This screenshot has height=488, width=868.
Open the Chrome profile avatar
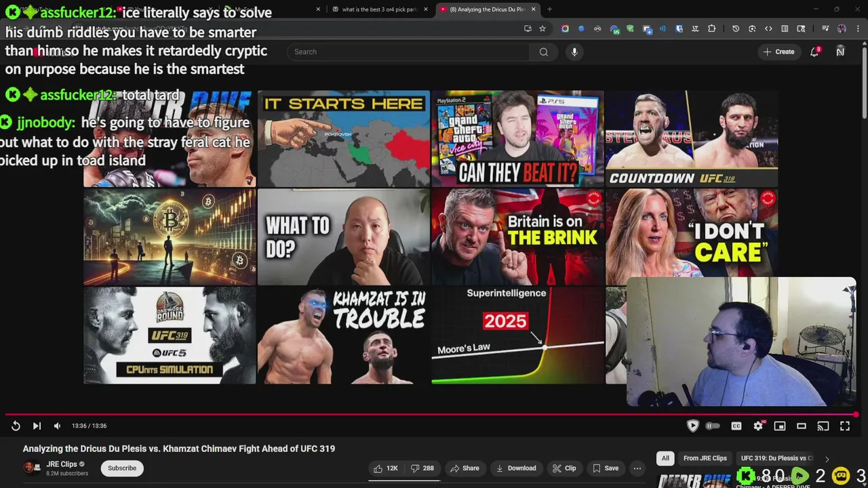tap(842, 28)
